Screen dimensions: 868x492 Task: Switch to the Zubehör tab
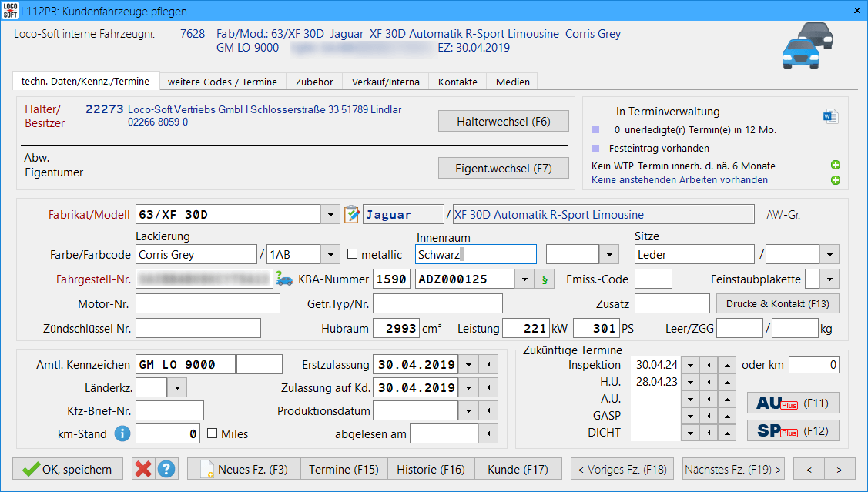point(314,82)
